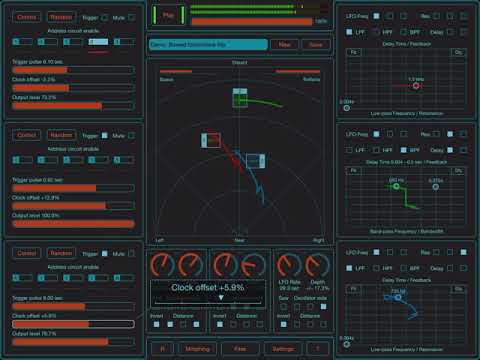480x360 pixels.
Task: Toggle LPF in the bottom filter panel
Action: [349, 268]
